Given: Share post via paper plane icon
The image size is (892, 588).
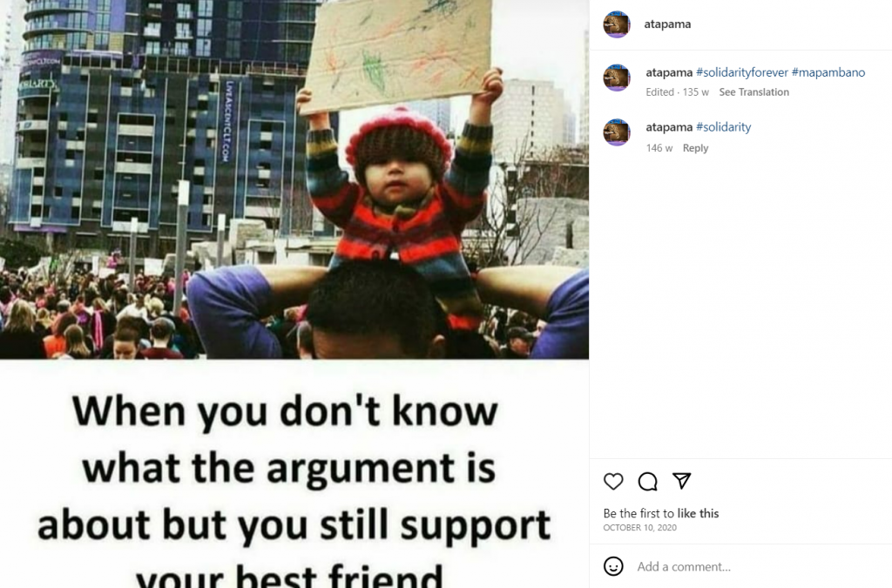Looking at the screenshot, I should click(x=681, y=481).
